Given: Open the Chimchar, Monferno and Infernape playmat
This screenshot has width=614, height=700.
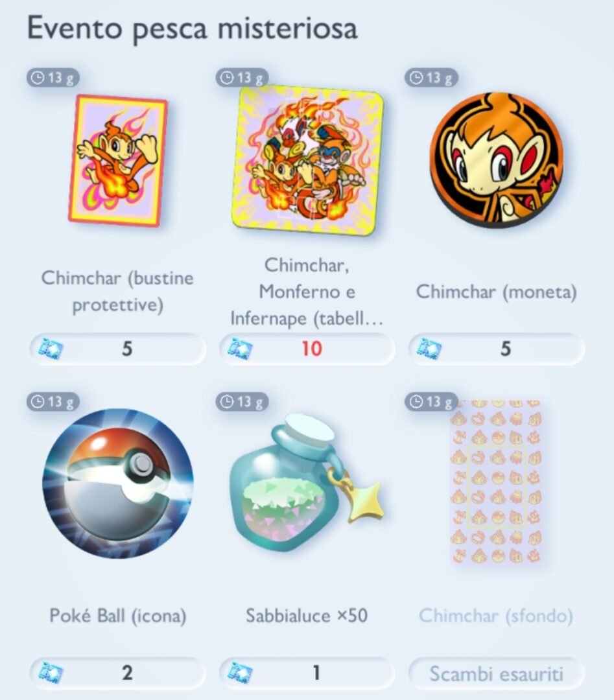Looking at the screenshot, I should tap(308, 159).
